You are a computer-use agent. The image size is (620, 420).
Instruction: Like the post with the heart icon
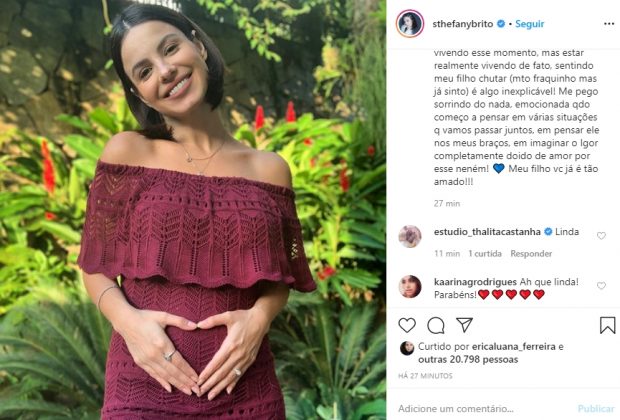[407, 325]
